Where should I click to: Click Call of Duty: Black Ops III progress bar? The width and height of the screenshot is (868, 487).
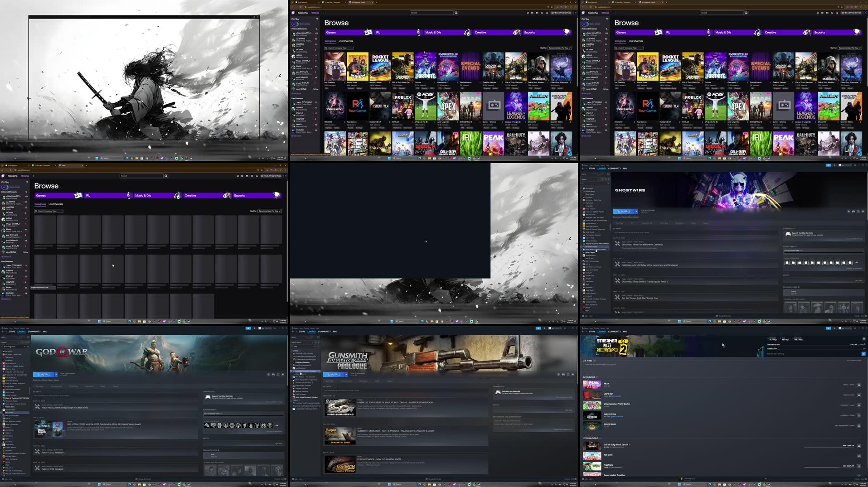[829, 447]
